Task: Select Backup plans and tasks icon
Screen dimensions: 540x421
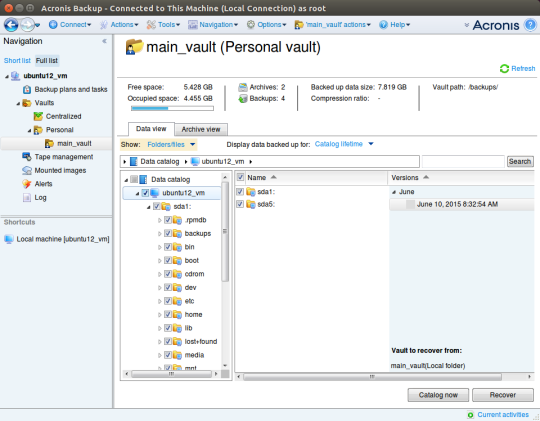Action: [27, 90]
